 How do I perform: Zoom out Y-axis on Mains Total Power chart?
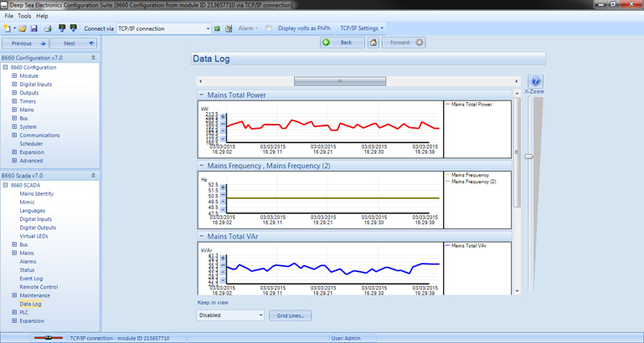click(223, 124)
